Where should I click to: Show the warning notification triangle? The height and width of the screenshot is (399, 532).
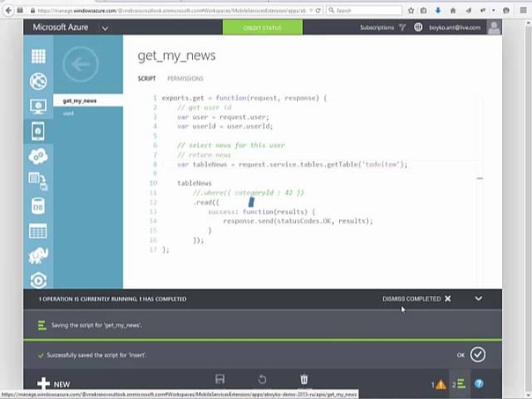click(x=439, y=384)
